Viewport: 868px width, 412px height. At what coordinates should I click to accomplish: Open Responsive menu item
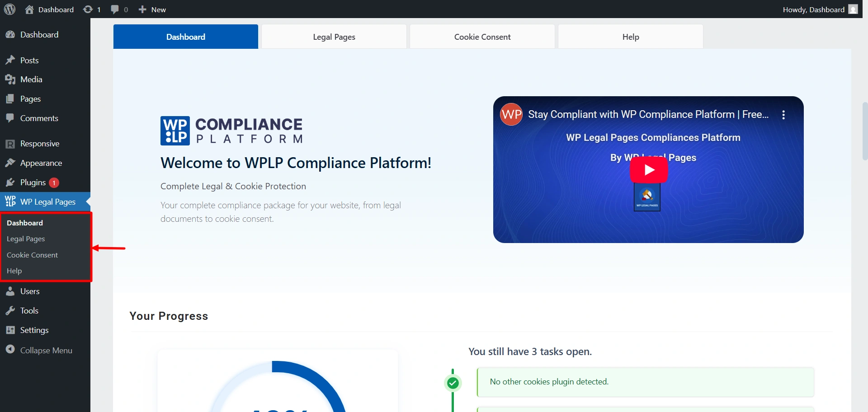pyautogui.click(x=40, y=144)
